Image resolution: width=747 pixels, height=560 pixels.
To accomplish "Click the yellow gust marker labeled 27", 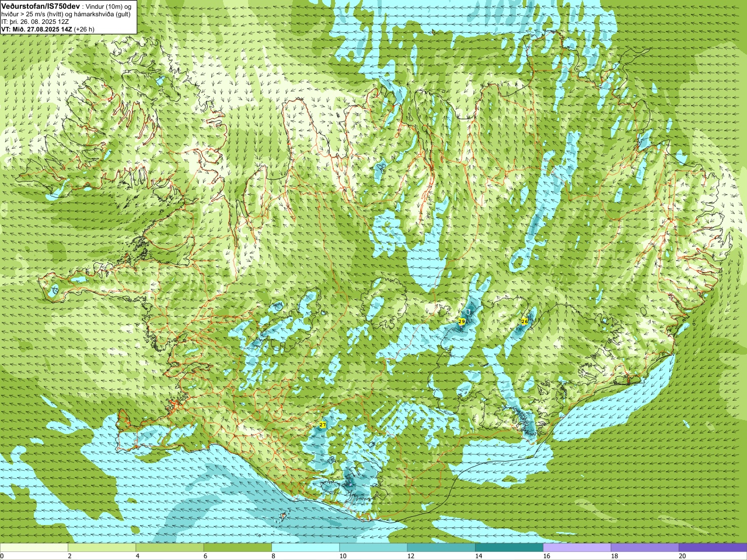I will point(322,425).
